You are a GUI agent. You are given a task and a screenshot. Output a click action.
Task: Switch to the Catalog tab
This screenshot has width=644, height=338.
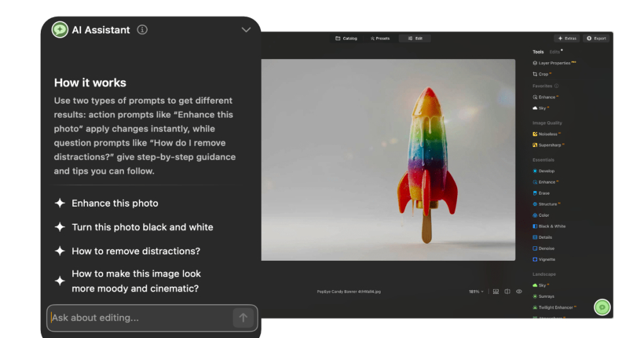click(347, 38)
